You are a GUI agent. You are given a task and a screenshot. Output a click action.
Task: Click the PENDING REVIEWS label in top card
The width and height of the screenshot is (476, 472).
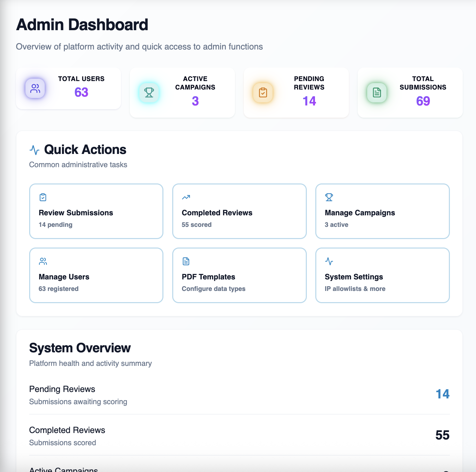309,83
